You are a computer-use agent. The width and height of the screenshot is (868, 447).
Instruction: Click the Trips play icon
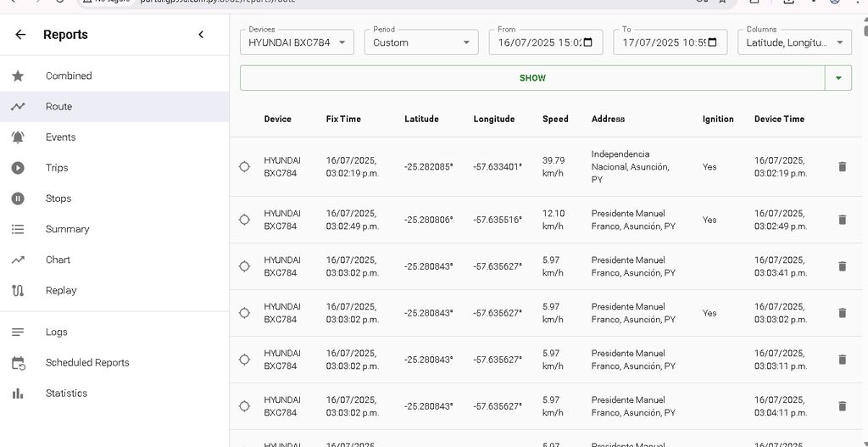pyautogui.click(x=18, y=168)
